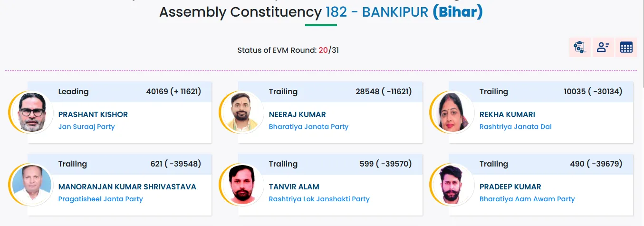Click Rekha Kumari's photo

453,113
